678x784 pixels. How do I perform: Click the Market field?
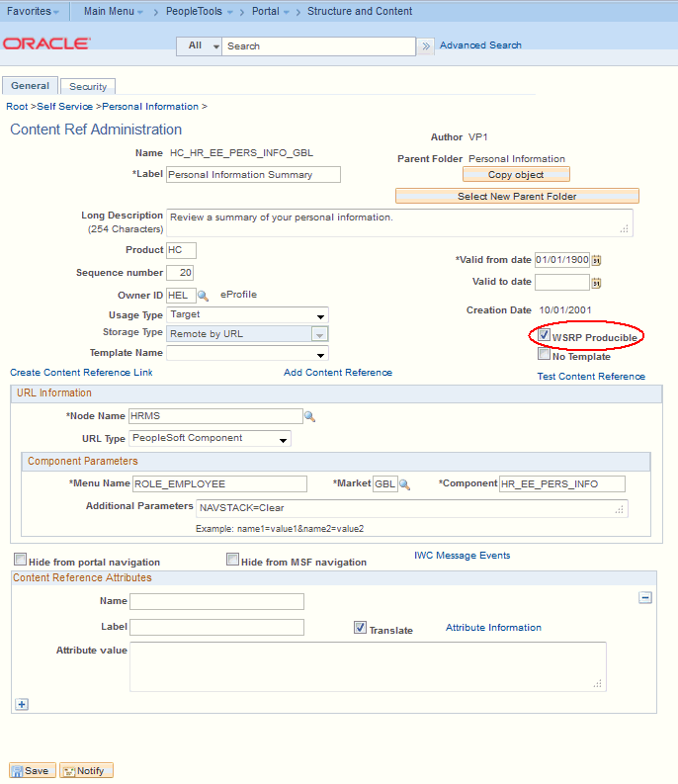pyautogui.click(x=385, y=484)
